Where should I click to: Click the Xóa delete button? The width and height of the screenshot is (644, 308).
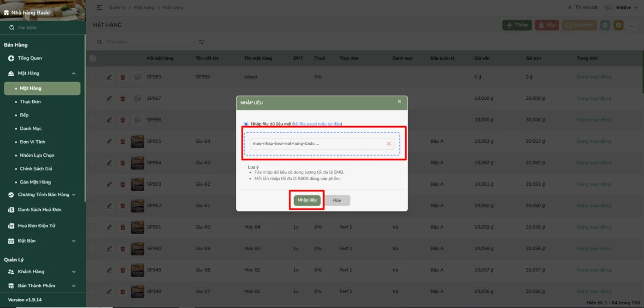coord(546,25)
